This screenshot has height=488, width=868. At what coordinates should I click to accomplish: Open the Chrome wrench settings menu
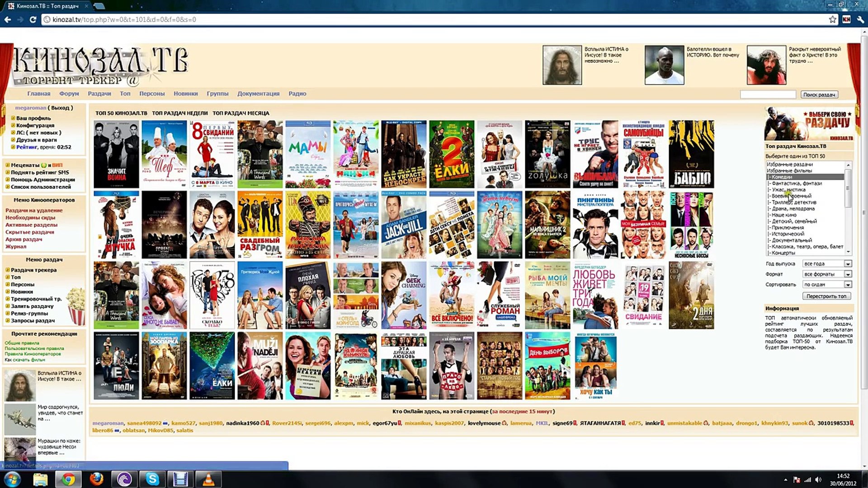(x=860, y=19)
